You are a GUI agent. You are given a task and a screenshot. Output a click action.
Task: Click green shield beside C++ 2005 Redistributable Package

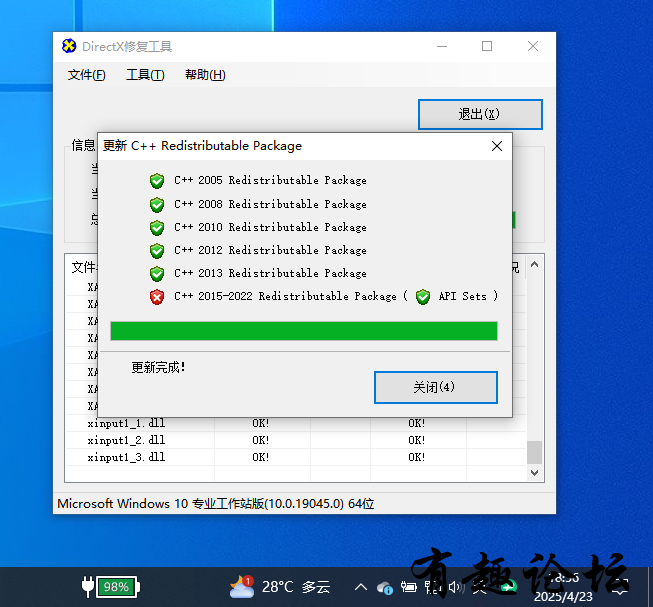coord(157,181)
